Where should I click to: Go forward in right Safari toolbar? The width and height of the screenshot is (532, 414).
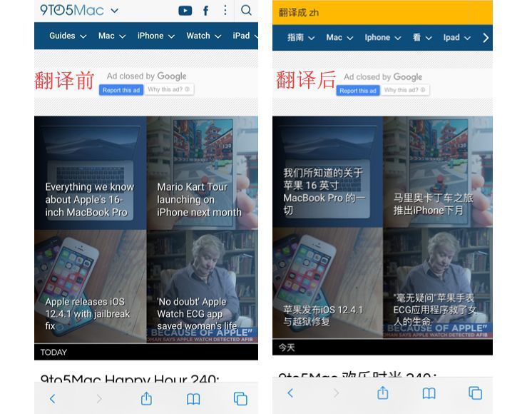[x=336, y=393]
